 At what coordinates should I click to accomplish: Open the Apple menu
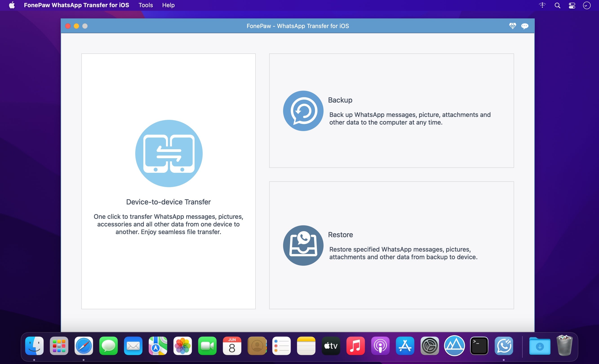coord(12,5)
